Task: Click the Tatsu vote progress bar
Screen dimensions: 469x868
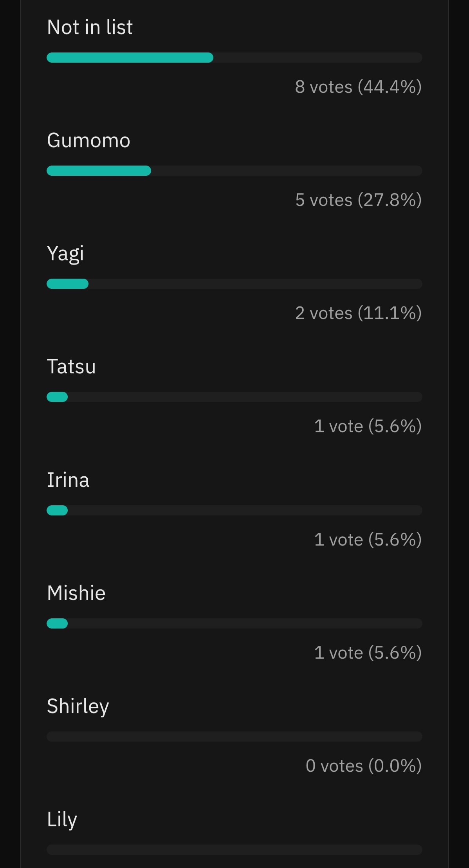Action: click(234, 397)
